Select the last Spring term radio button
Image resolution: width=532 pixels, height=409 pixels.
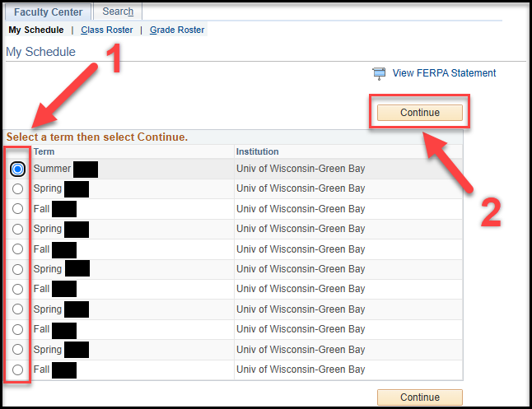pyautogui.click(x=18, y=350)
